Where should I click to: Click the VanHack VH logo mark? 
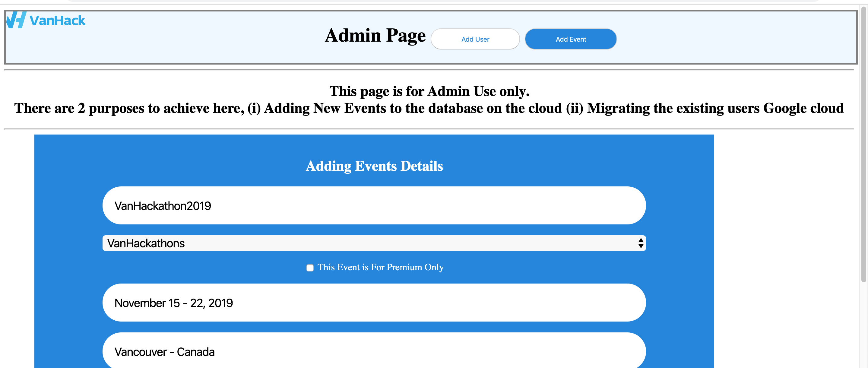pyautogui.click(x=16, y=20)
